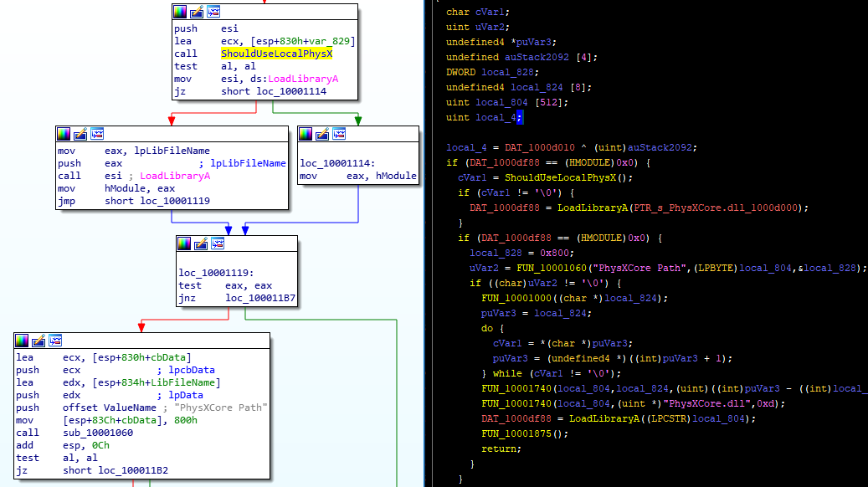Click color icon on the loc_10001114 block
This screenshot has height=487, width=868.
[x=306, y=134]
